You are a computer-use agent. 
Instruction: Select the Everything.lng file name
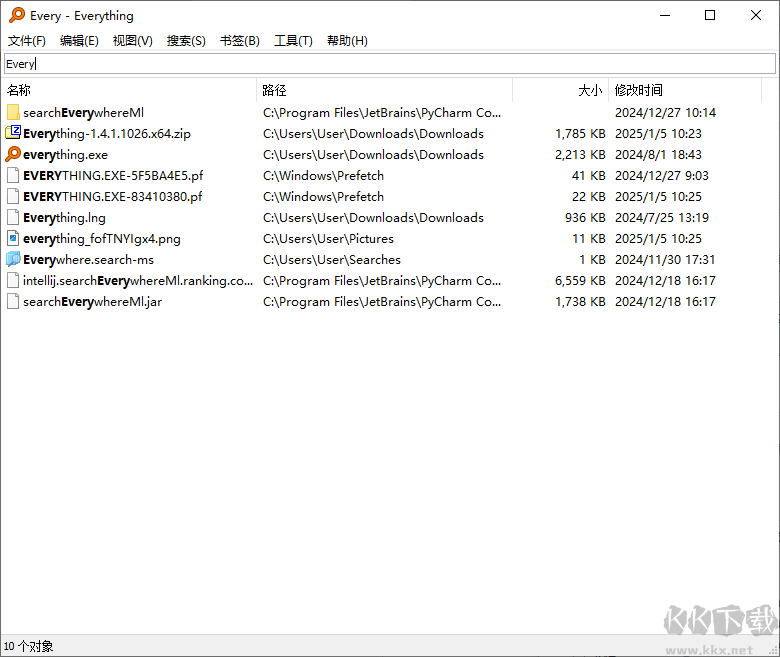64,217
